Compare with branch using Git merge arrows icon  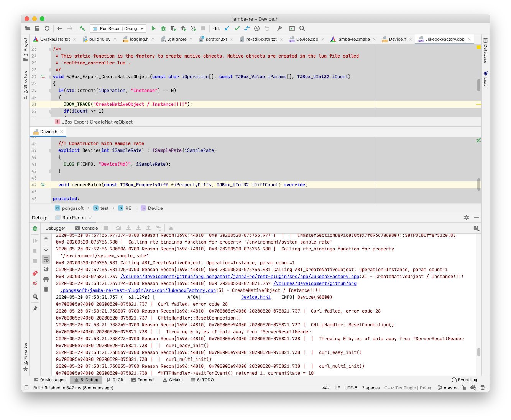[x=247, y=28]
